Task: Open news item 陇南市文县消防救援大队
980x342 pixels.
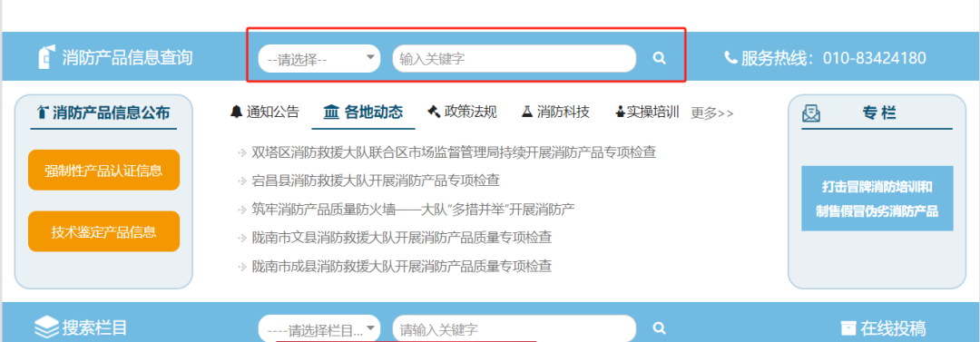Action: click(x=401, y=238)
